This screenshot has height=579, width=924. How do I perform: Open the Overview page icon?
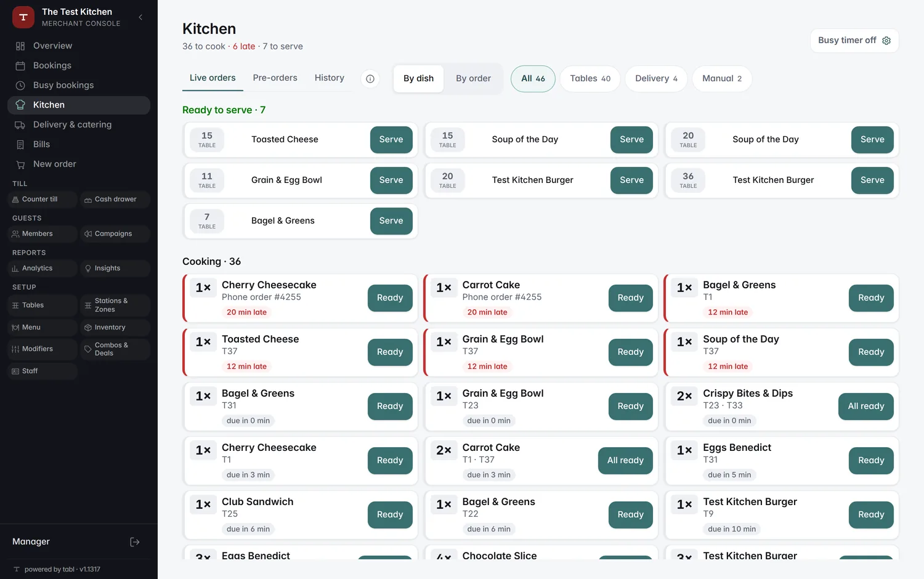20,46
